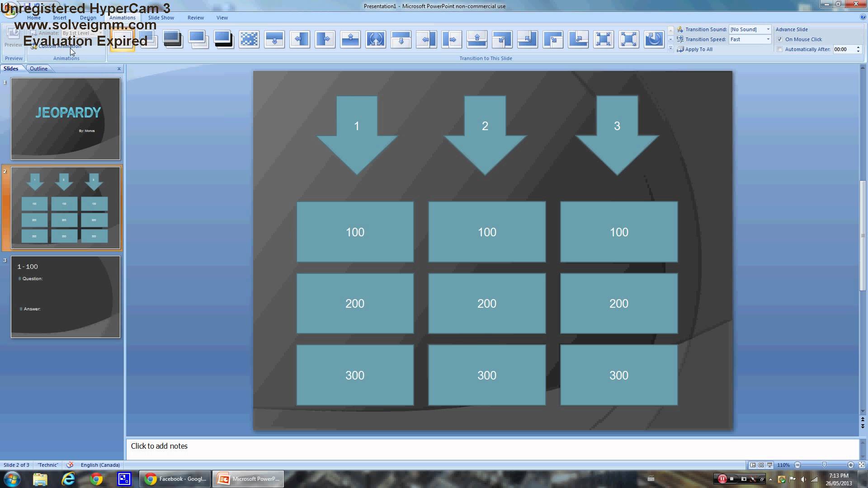Choose the Dissolve checkered transition effect
868x488 pixels.
coord(249,40)
